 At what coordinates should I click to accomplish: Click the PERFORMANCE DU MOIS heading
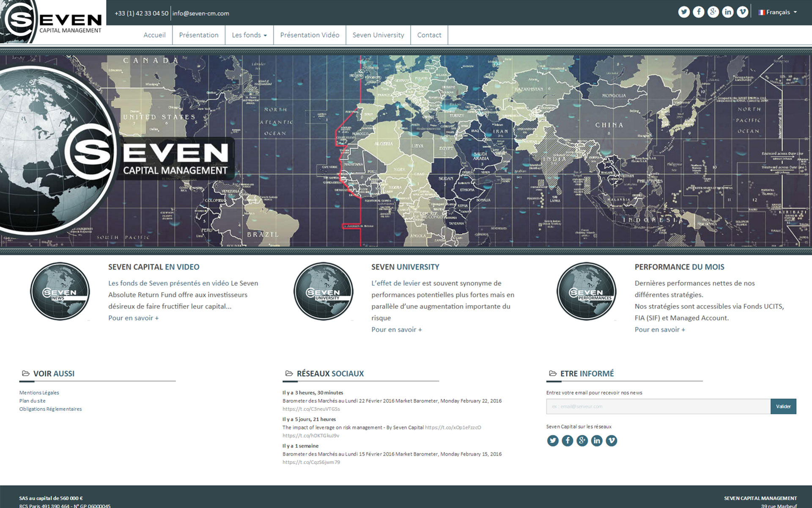679,267
